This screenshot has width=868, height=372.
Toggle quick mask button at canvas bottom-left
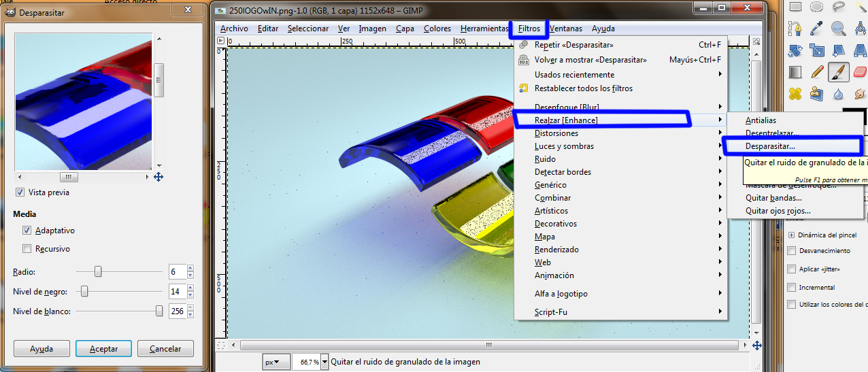(220, 345)
